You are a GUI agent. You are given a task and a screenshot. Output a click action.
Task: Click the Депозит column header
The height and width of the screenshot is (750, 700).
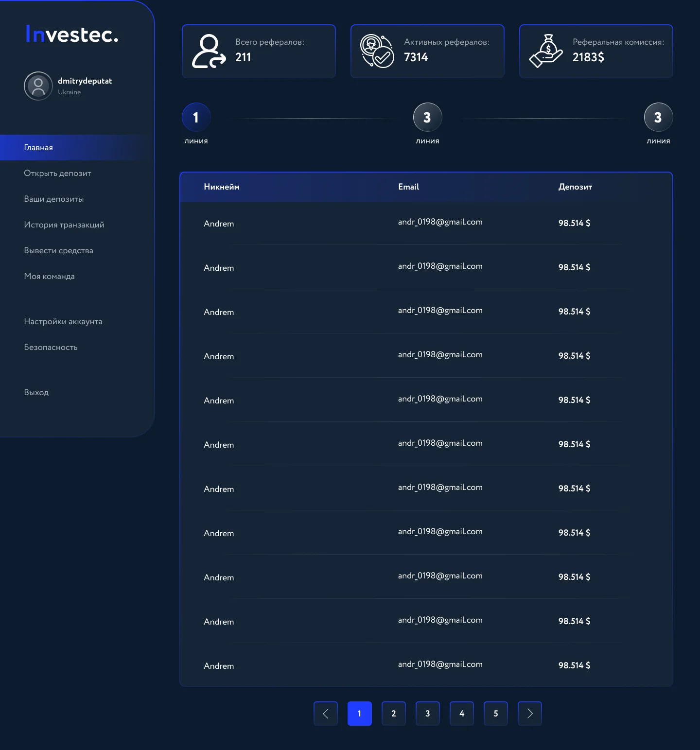coord(575,187)
